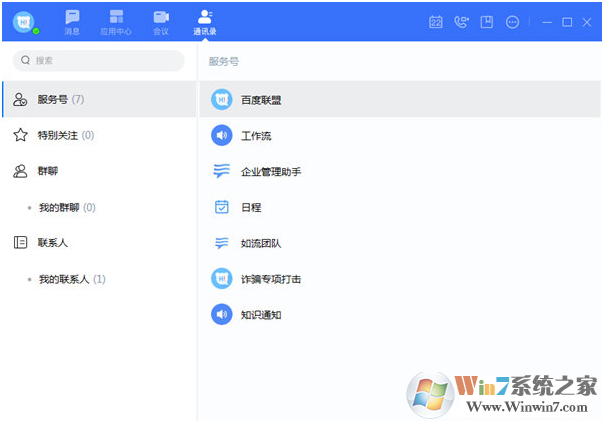Click the 知识通知 speaker icon

coord(221,314)
